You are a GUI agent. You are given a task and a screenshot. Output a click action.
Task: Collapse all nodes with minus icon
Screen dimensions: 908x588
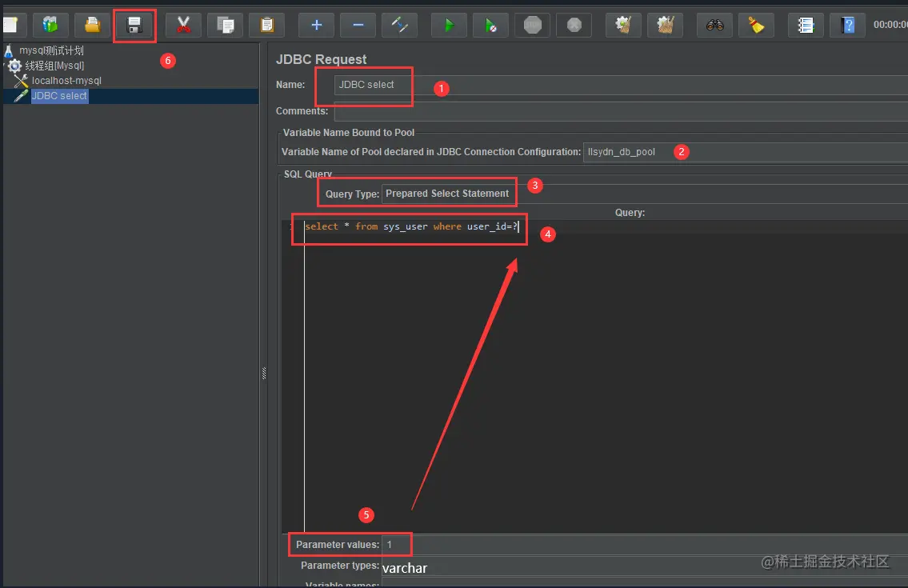tap(358, 25)
